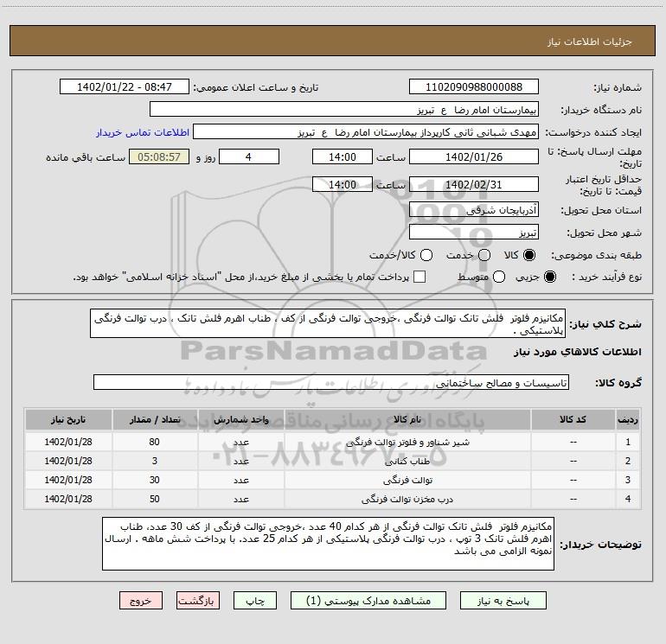The image size is (666, 644).
Task: Click the تبریز delivery city field
Action: [474, 233]
